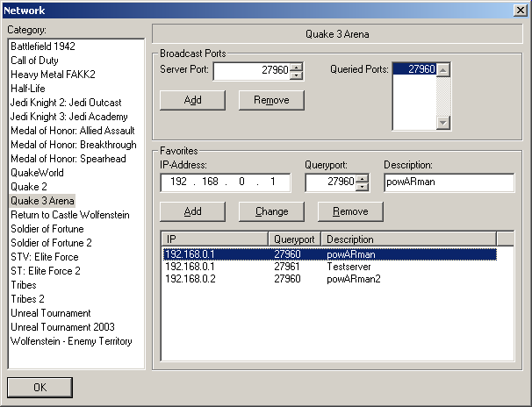
Task: Increase Queryport with up arrow
Action: coord(363,178)
